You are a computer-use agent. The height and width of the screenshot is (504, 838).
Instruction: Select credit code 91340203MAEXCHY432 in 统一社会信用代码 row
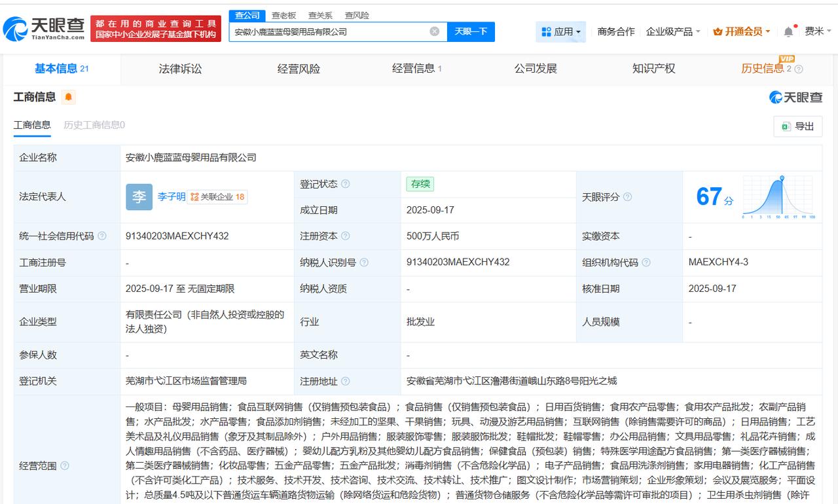pos(177,236)
